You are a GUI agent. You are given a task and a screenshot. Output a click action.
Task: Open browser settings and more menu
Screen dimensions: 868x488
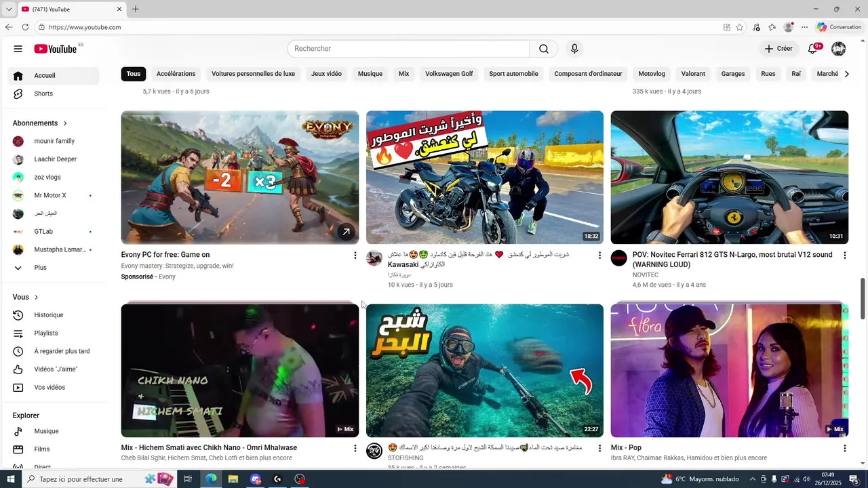click(x=805, y=27)
